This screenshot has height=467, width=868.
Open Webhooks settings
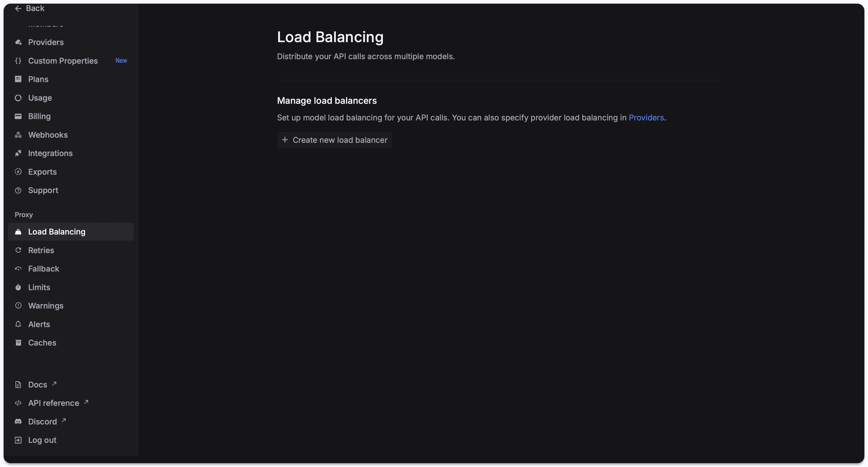point(71,135)
